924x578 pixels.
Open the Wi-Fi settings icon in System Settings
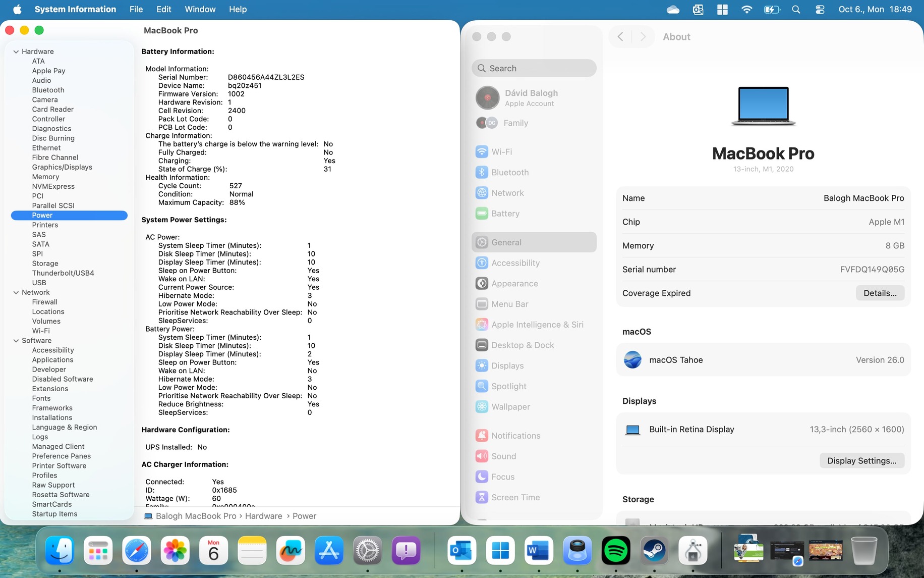click(x=482, y=151)
